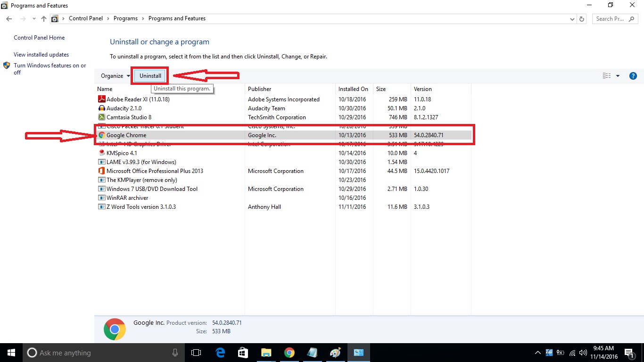Open Microsoft Edge from the taskbar
Screen dimensions: 644x362
(220, 353)
